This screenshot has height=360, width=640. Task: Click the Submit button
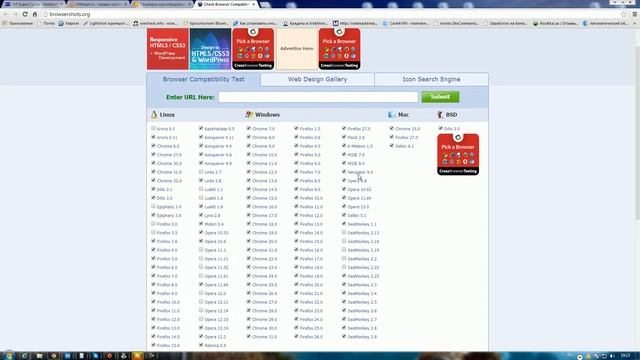(440, 97)
